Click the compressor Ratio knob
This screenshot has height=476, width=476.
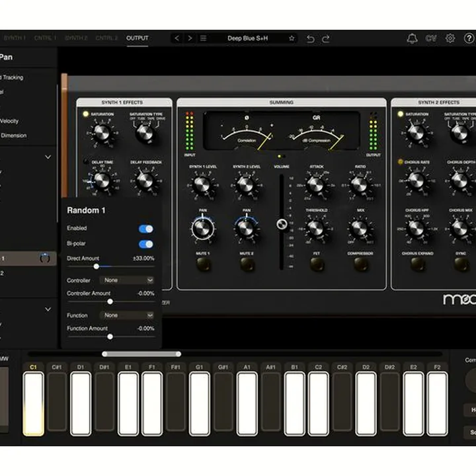(x=360, y=185)
